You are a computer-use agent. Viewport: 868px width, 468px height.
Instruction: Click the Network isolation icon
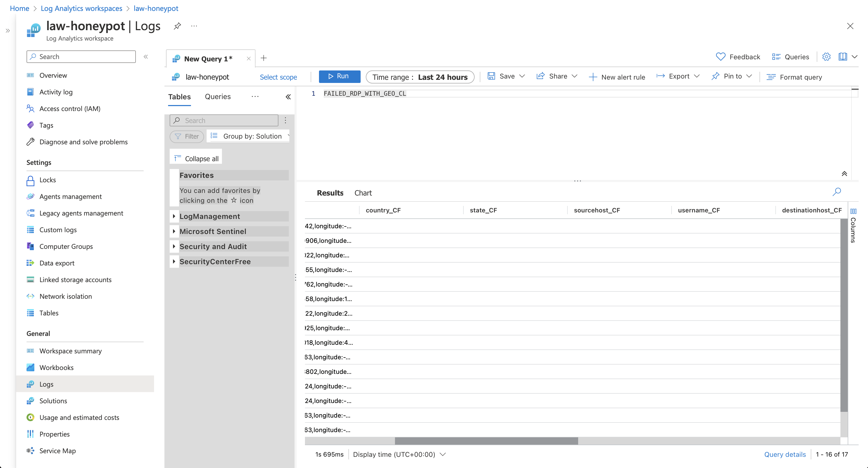click(30, 296)
